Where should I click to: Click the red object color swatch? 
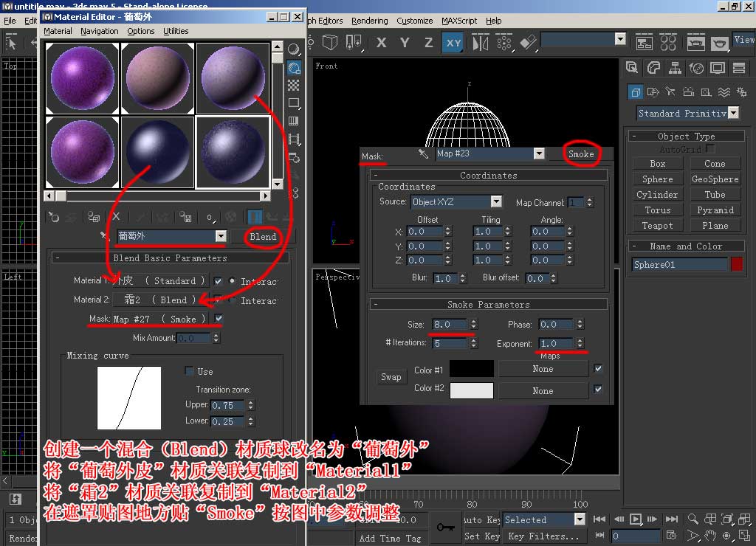(x=736, y=264)
